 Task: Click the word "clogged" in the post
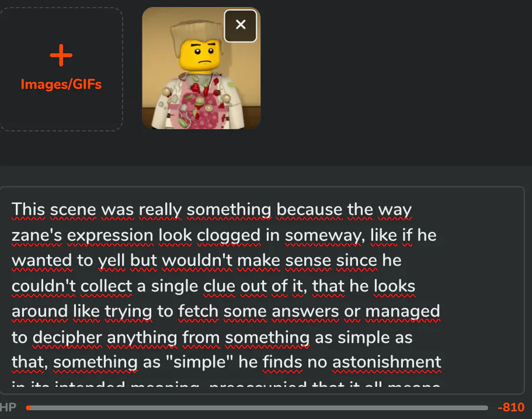click(228, 235)
